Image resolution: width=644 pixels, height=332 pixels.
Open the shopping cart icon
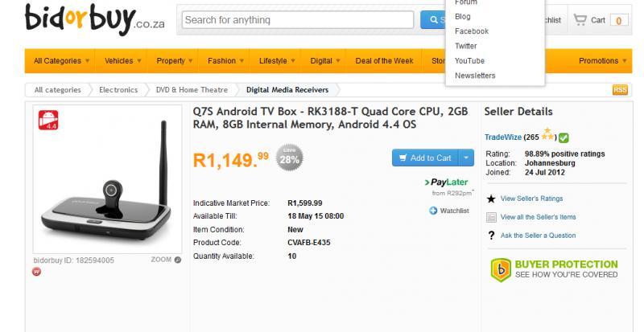pyautogui.click(x=580, y=20)
